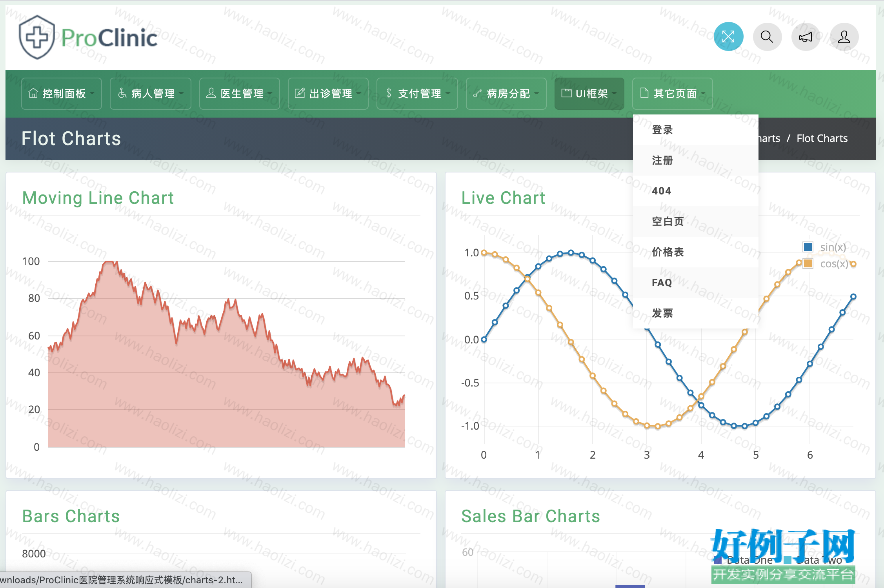
Task: Click the person icon beside 医生管理
Action: [211, 93]
